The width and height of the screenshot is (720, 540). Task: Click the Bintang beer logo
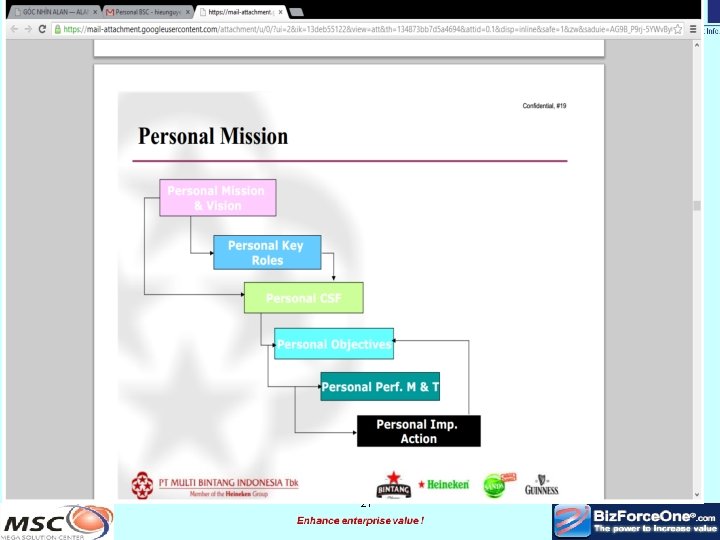[x=394, y=484]
